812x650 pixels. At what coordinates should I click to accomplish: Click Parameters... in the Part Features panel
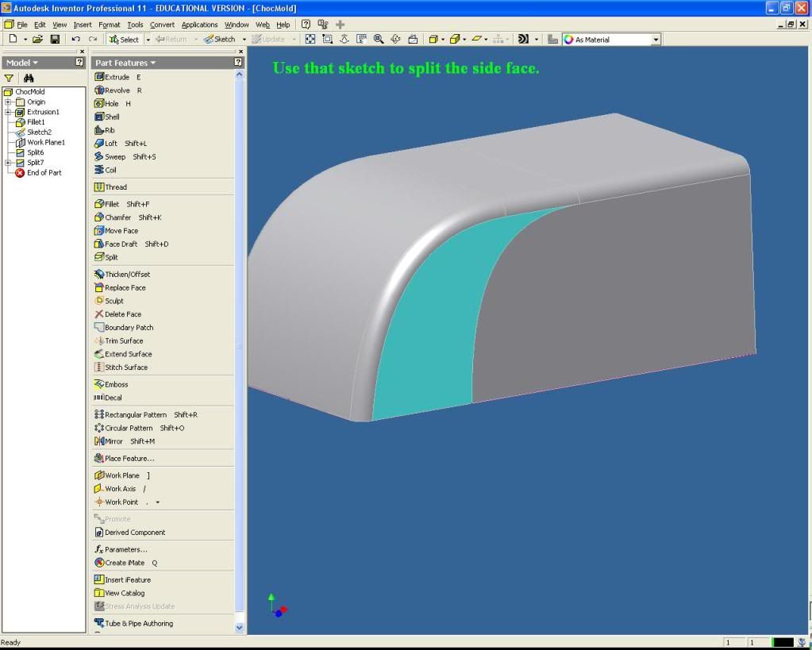tap(125, 549)
